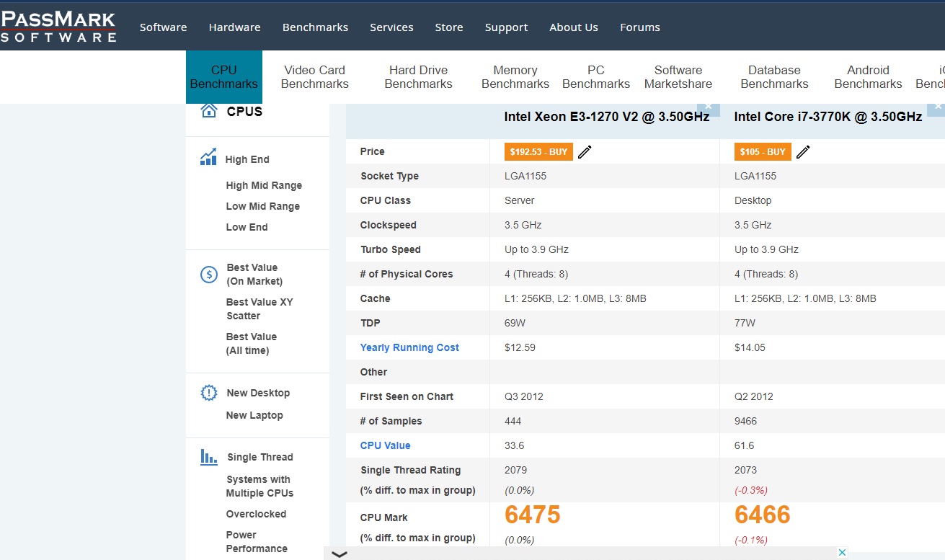This screenshot has height=560, width=945.
Task: Edit the Core i7-3770K price via pencil icon
Action: pos(802,151)
